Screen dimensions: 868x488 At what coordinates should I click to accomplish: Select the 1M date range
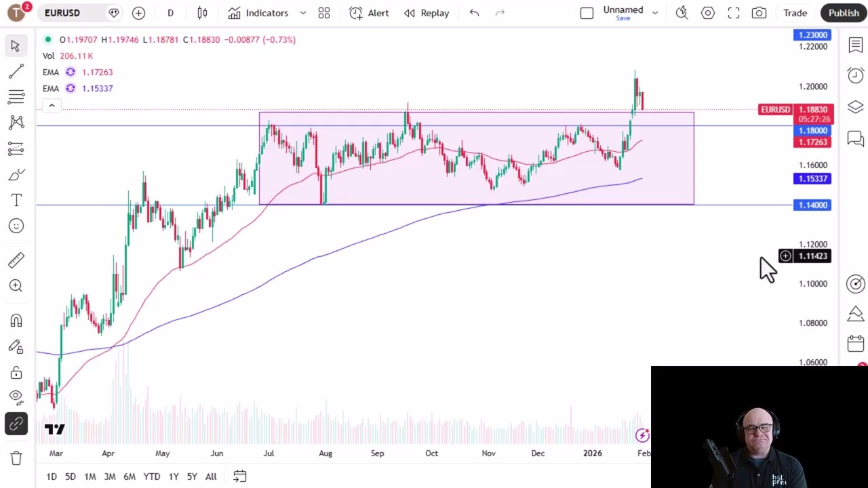point(90,476)
